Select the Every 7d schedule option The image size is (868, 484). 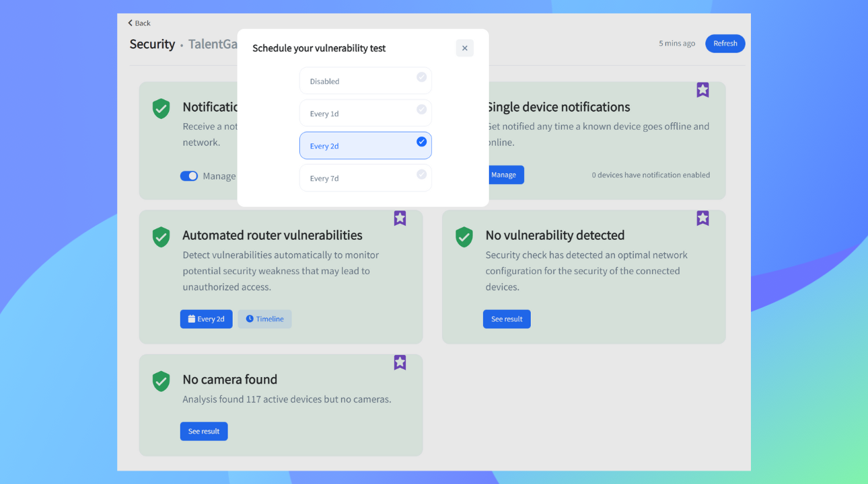pyautogui.click(x=365, y=177)
